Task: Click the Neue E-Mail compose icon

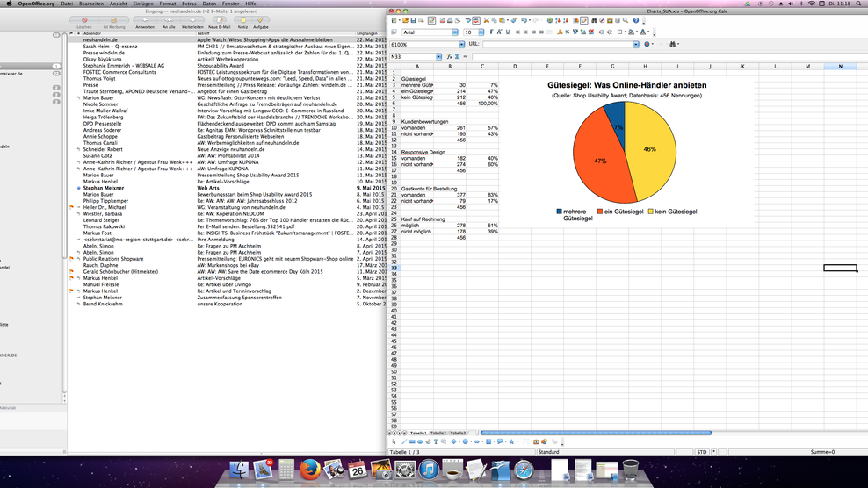Action: (x=220, y=20)
